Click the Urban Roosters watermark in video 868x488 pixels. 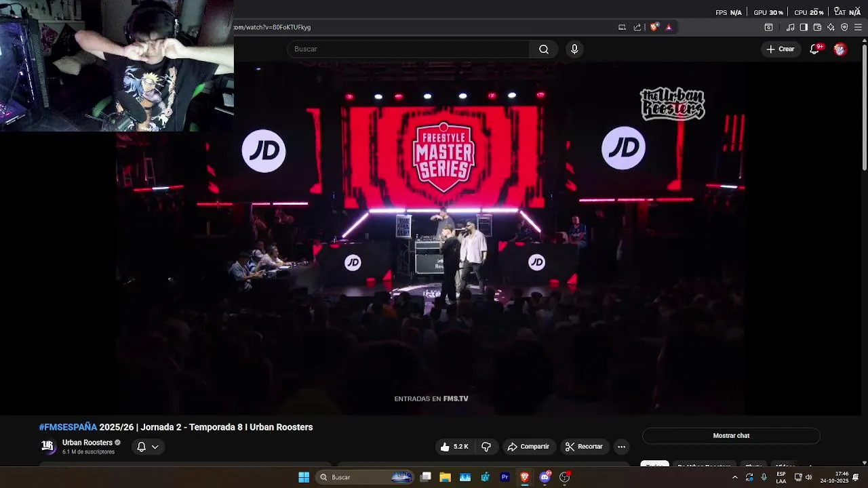point(673,104)
